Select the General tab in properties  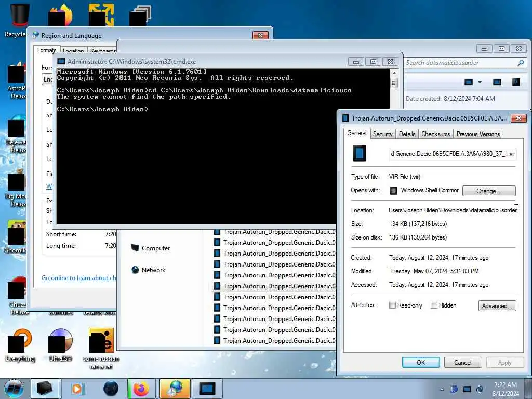coord(356,133)
